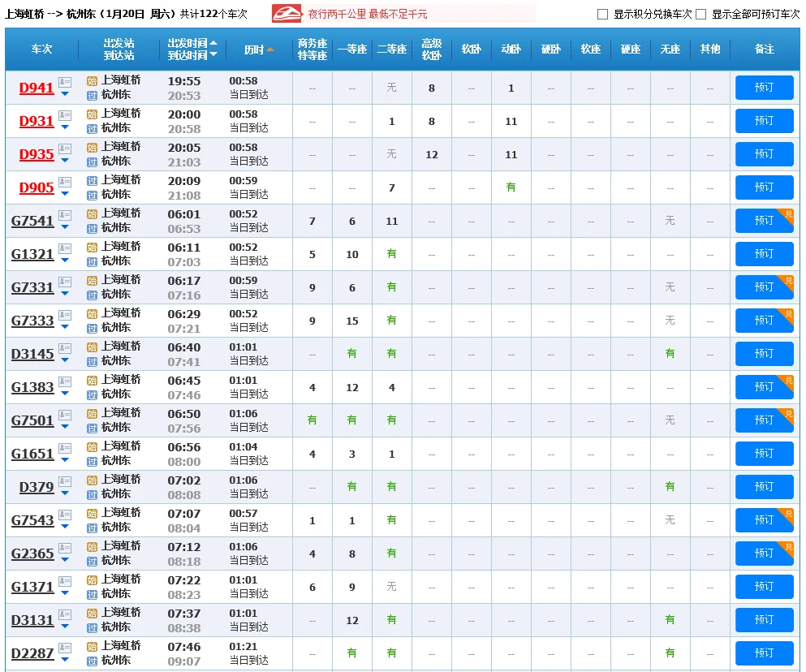Click the orange 兑 points badge on G7331 row
Screen dimensions: 806x672
(787, 281)
